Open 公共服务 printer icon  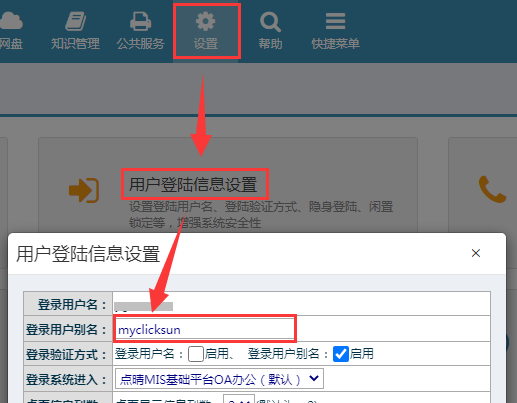point(140,21)
